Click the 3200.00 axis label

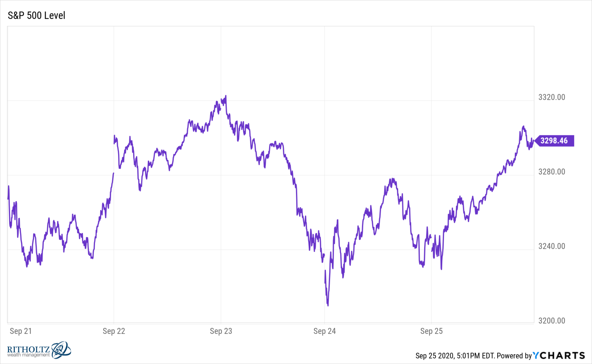[552, 321]
